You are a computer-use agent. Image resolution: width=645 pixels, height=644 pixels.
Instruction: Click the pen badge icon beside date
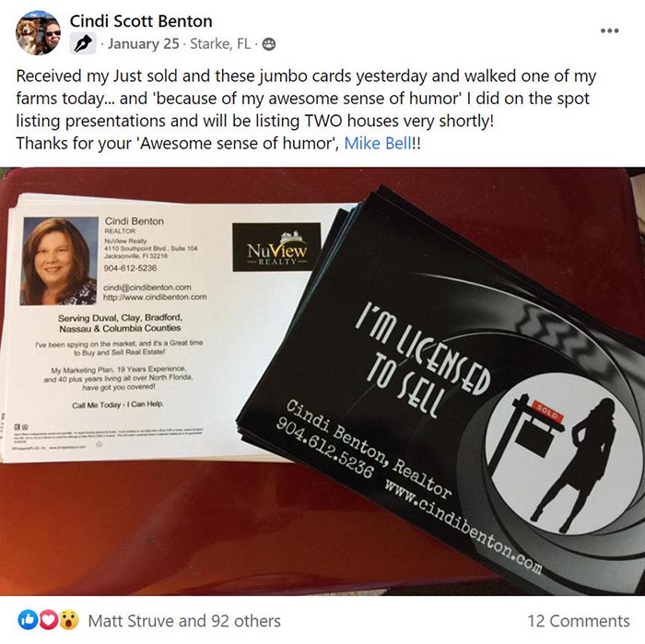point(83,43)
